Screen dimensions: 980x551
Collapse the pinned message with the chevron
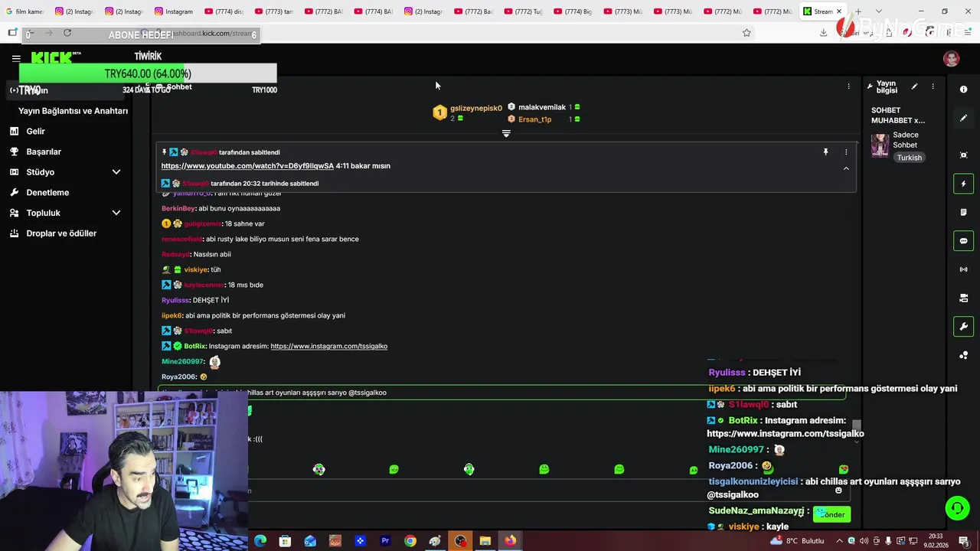pos(846,168)
